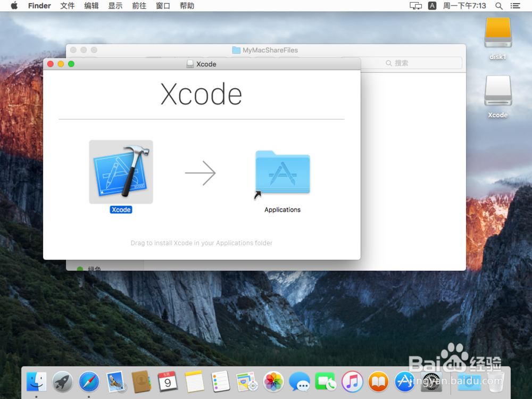This screenshot has width=532, height=399.
Task: Open the 编辑 menu
Action: pos(92,6)
